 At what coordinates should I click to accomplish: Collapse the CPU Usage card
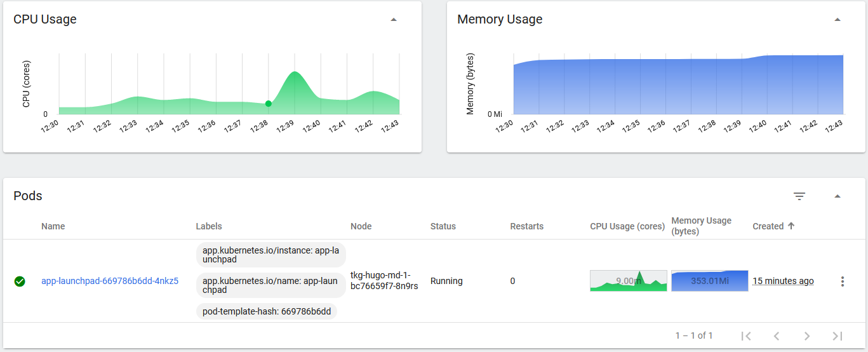click(394, 20)
